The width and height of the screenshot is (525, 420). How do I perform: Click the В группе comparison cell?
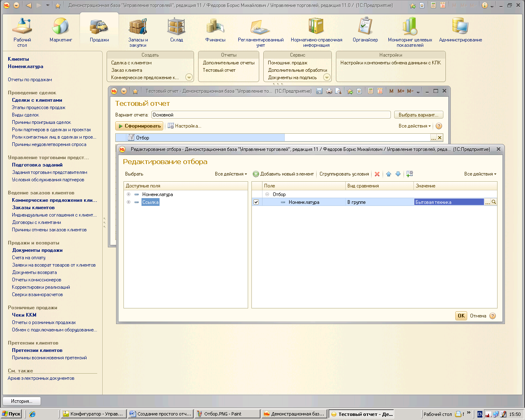click(379, 202)
